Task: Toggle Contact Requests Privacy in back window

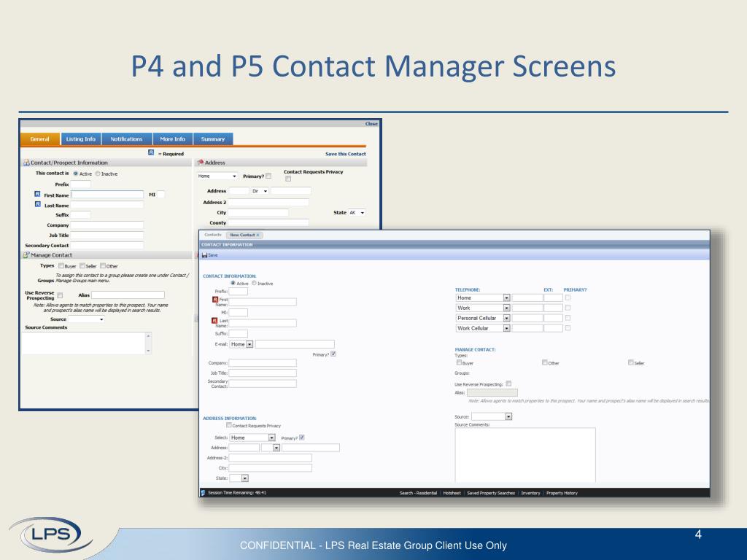Action: [x=288, y=179]
